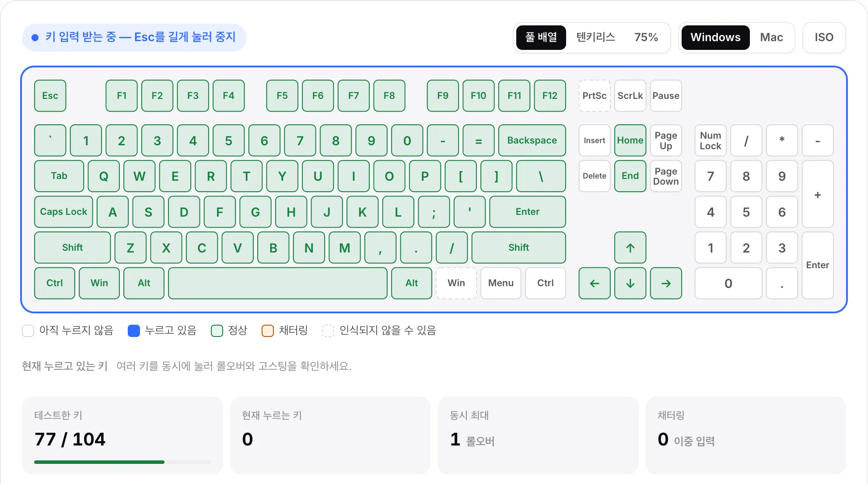Click the Home key
Image resolution: width=868 pixels, height=484 pixels.
630,140
